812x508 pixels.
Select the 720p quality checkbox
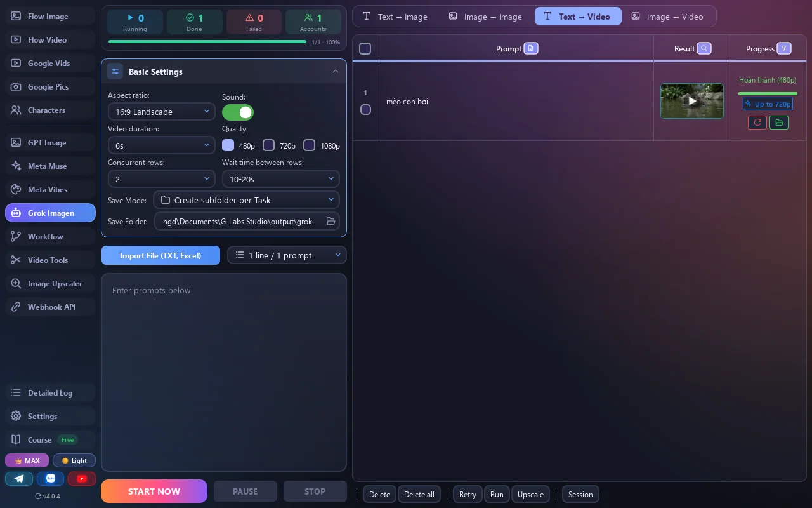[x=269, y=145]
